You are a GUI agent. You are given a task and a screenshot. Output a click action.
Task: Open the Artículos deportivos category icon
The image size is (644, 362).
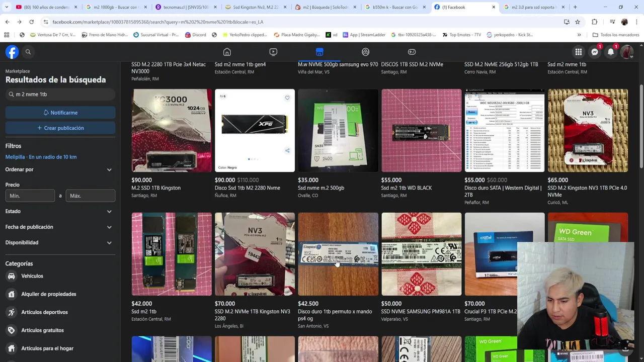click(x=11, y=312)
